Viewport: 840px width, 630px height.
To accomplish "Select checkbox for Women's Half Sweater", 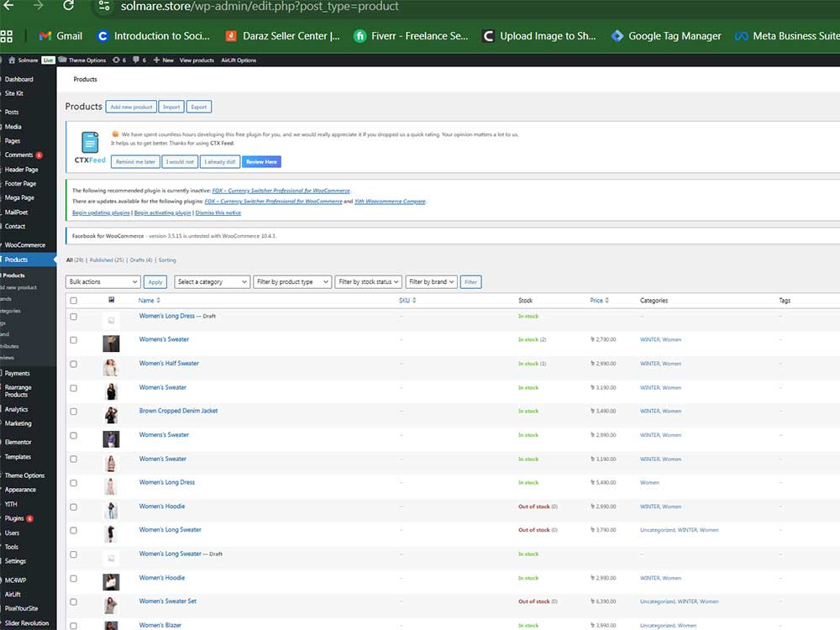I will coord(73,365).
